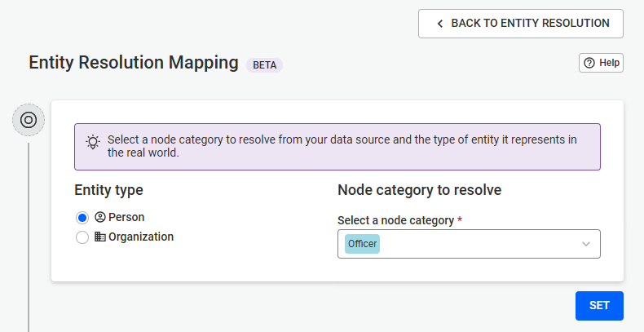Click the question mark Help icon
Screen dimensions: 644x332
coord(589,63)
